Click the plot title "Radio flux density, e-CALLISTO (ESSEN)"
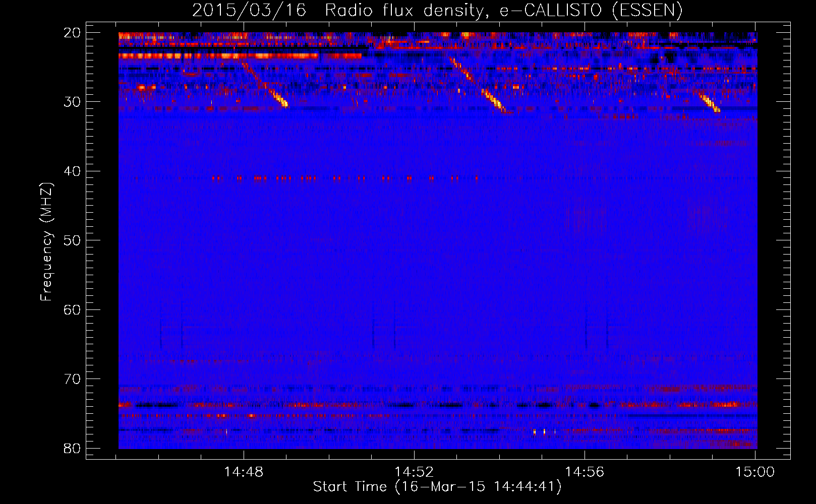Screen dimensions: 816x504 (503, 10)
